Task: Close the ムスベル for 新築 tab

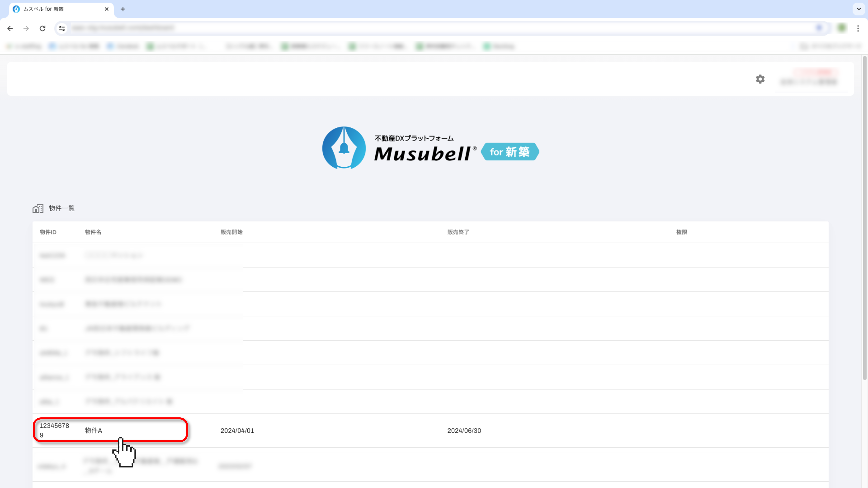Action: point(107,9)
